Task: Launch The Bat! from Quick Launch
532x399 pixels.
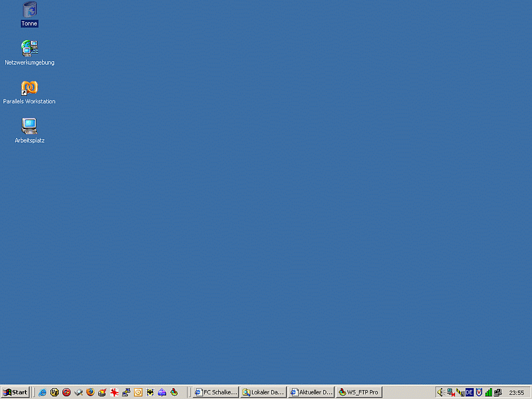Action: [x=150, y=392]
